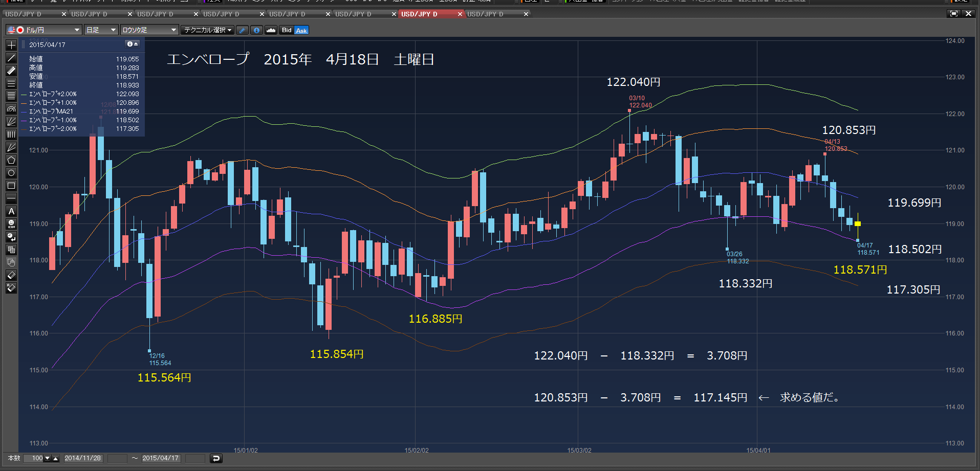Select the trend line drawing tool
Screen dimensions: 980x471
[x=11, y=58]
